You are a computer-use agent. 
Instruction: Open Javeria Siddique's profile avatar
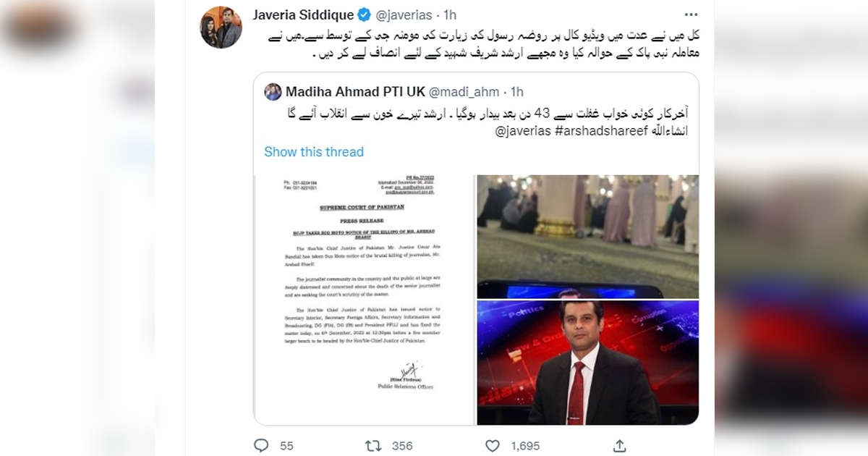tap(221, 28)
